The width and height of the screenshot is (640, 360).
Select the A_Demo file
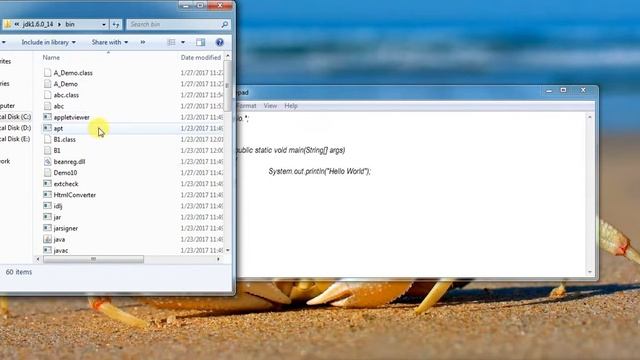(x=65, y=84)
